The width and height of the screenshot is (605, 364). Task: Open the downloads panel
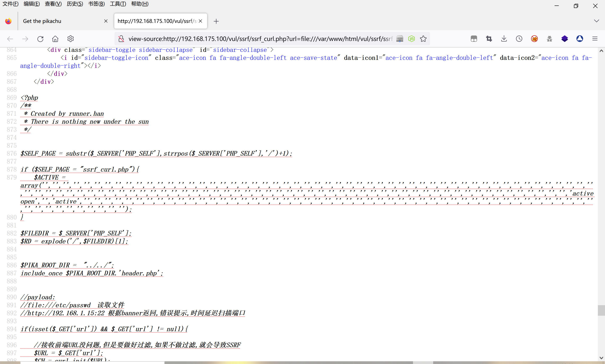(504, 39)
